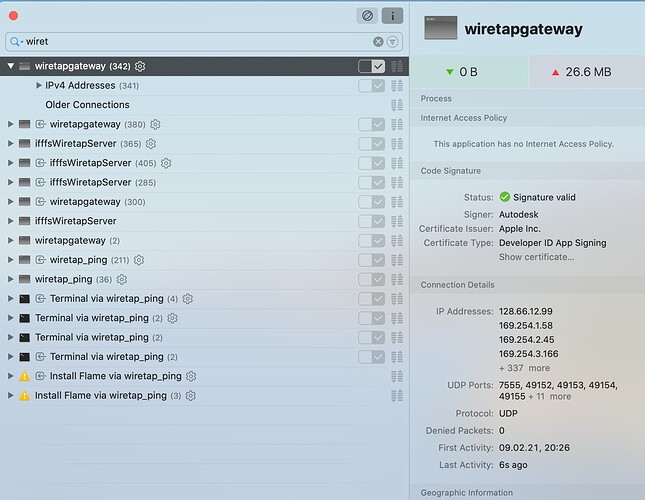Click the incoming-connection arrow icon on wiretapgateway (380)
Screen dimensions: 645x500
[40, 124]
